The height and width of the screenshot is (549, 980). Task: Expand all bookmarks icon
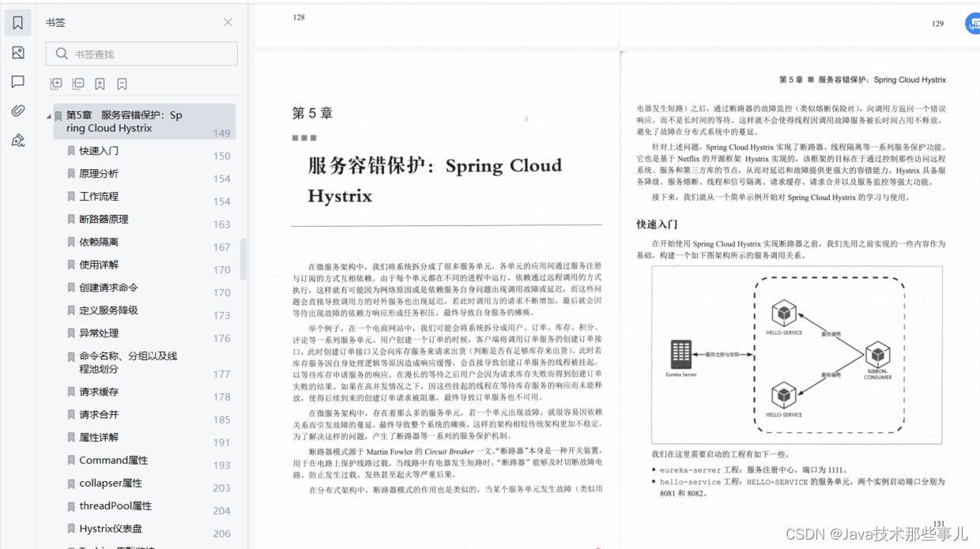(55, 84)
